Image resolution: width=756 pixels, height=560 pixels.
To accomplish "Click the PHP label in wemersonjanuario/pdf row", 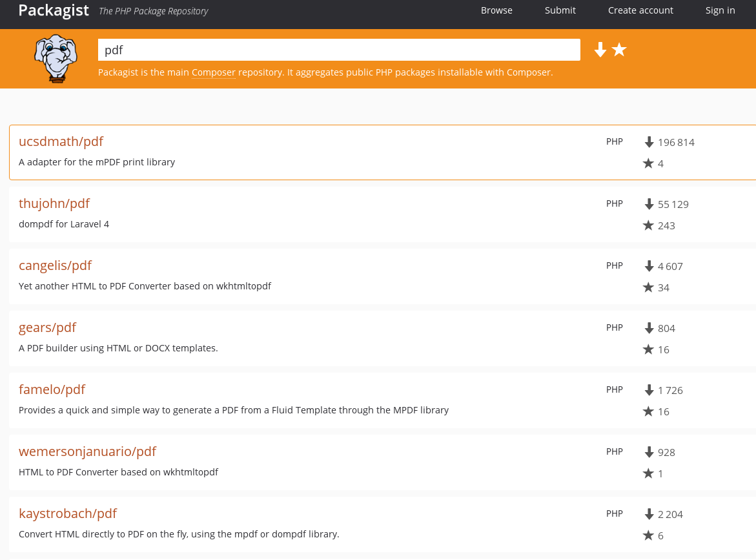I will 614,451.
